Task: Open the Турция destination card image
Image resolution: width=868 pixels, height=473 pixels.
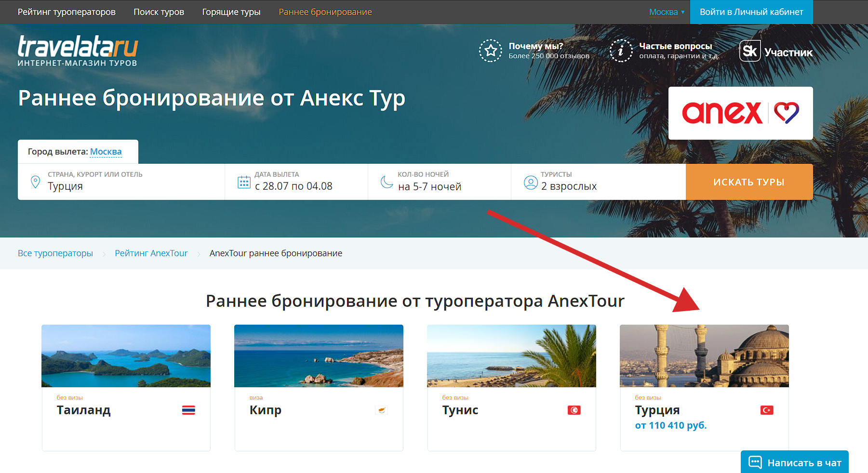Action: point(704,356)
